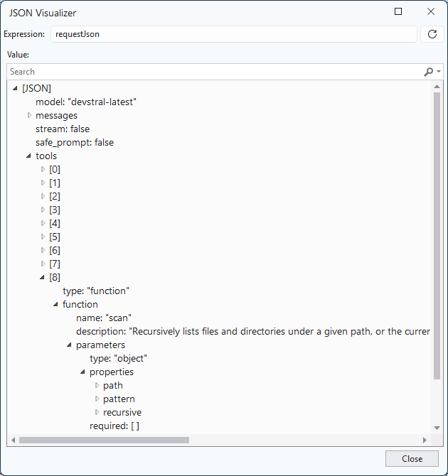This screenshot has width=448, height=476.
Task: Select the stream: false row
Action: click(63, 129)
